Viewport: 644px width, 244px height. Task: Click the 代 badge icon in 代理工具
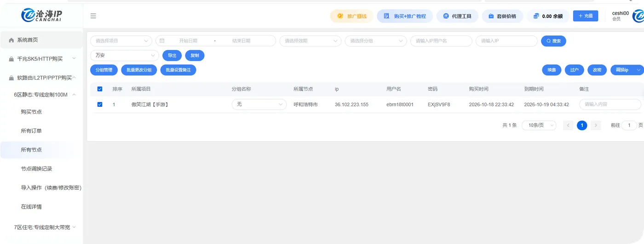446,16
